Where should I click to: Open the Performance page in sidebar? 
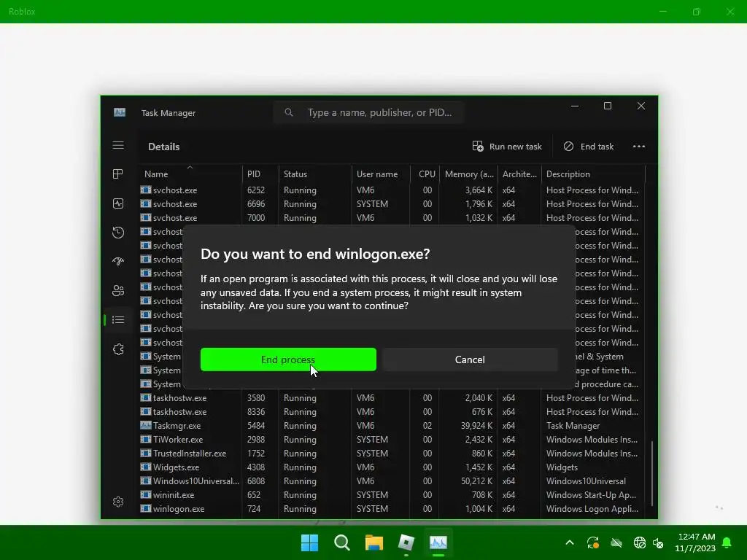tap(118, 203)
